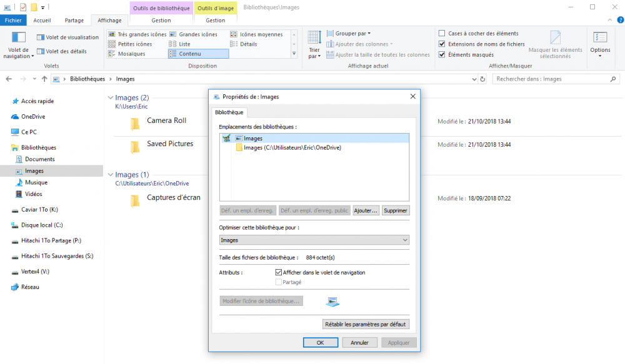
Task: Choose Contenu layout
Action: (x=198, y=53)
